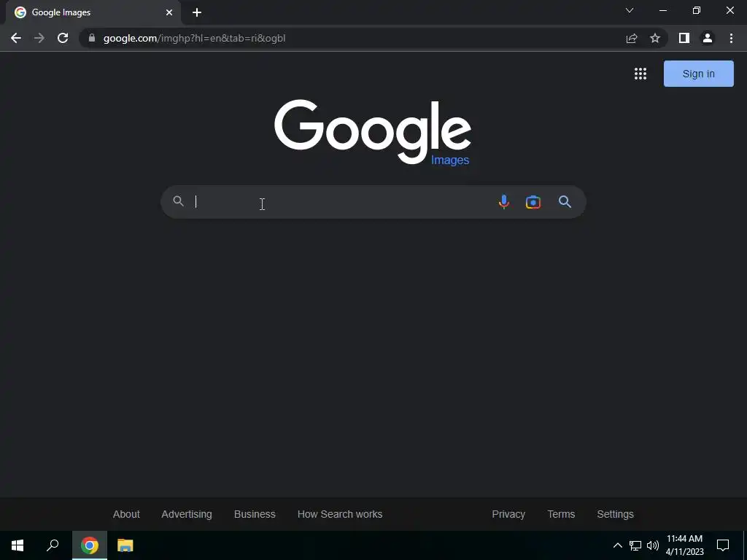
Task: Open the Google apps grid
Action: pyautogui.click(x=640, y=74)
